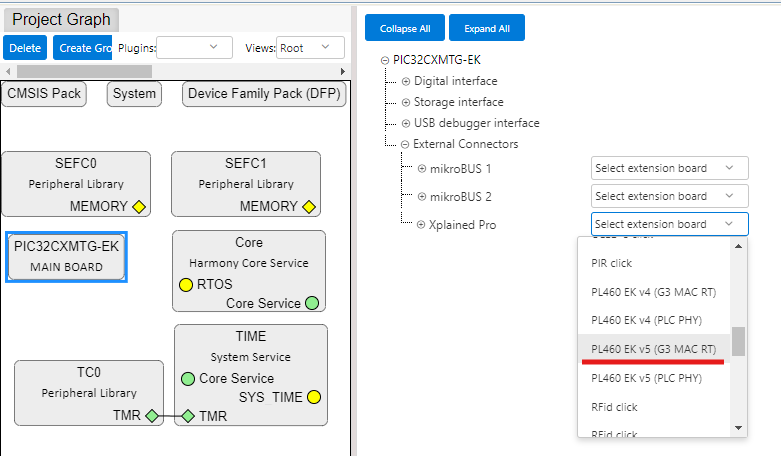
Task: Expand the Storage interface tree node
Action: click(x=406, y=102)
